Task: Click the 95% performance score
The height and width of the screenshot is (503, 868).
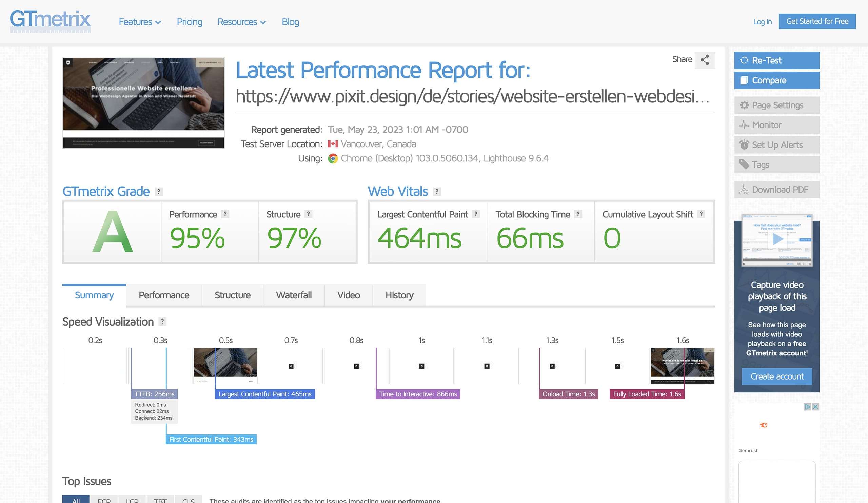Action: (197, 238)
